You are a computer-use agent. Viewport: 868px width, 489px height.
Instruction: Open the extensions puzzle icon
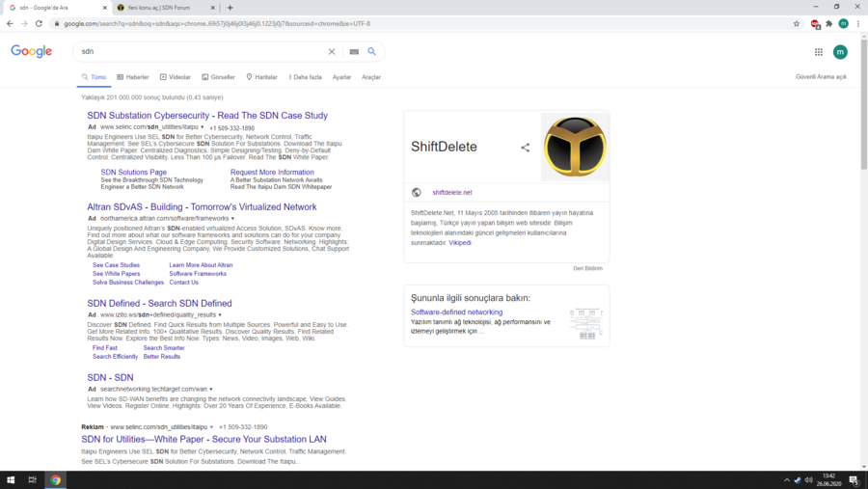click(x=829, y=24)
